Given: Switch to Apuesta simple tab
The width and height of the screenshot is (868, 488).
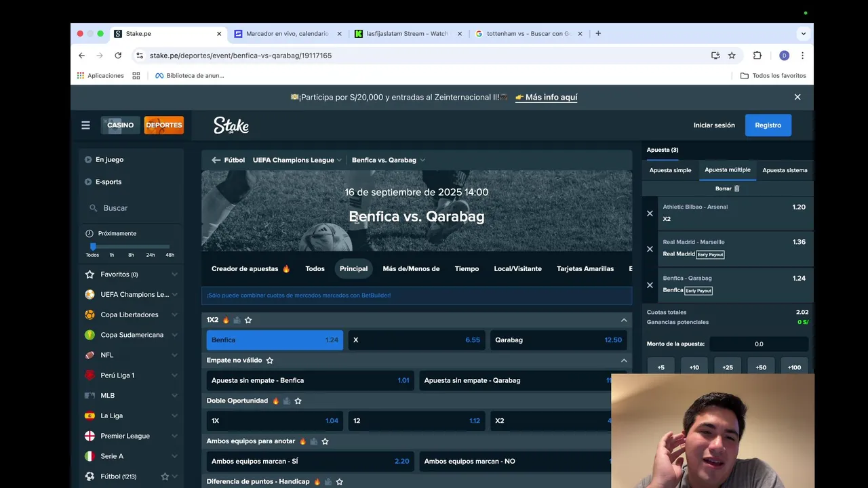Looking at the screenshot, I should point(670,170).
